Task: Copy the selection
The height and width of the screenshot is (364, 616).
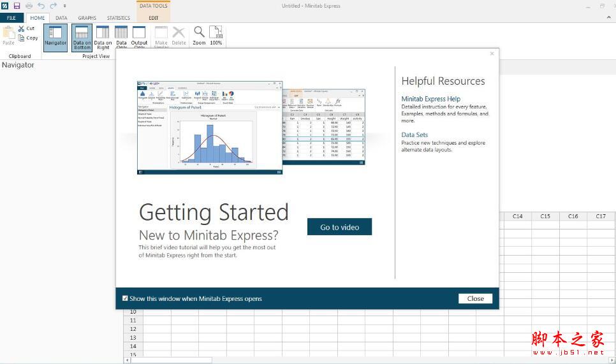Action: [x=28, y=38]
